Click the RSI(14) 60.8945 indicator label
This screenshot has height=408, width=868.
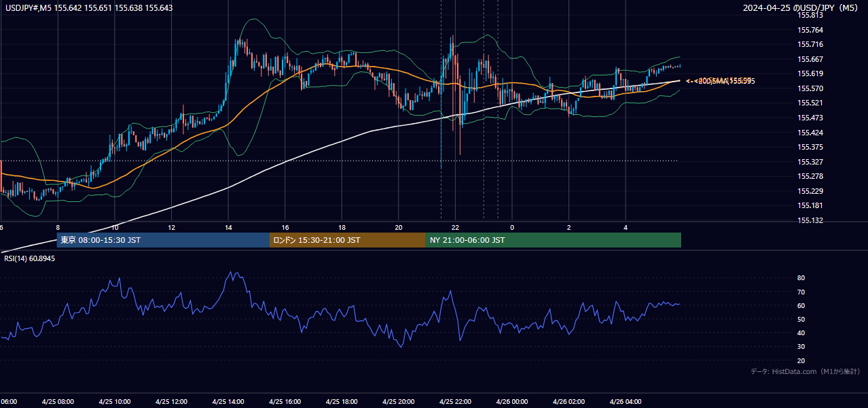pos(31,259)
